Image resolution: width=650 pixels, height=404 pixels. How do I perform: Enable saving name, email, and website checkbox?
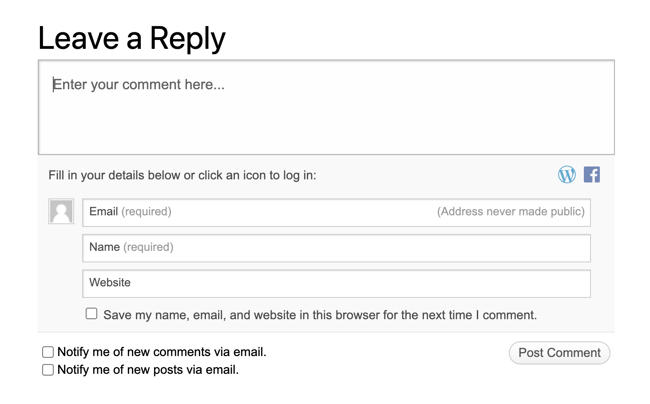[x=92, y=314]
